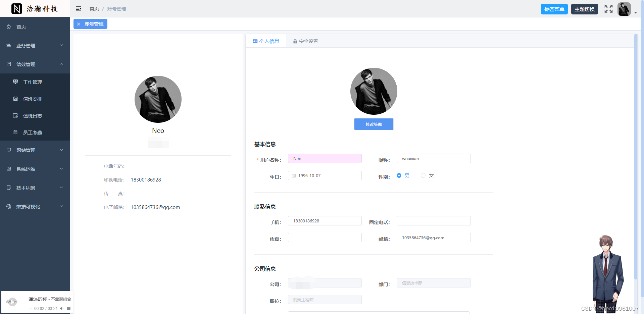
Task: Open 员工考勤 from the sidebar
Action: click(x=32, y=132)
